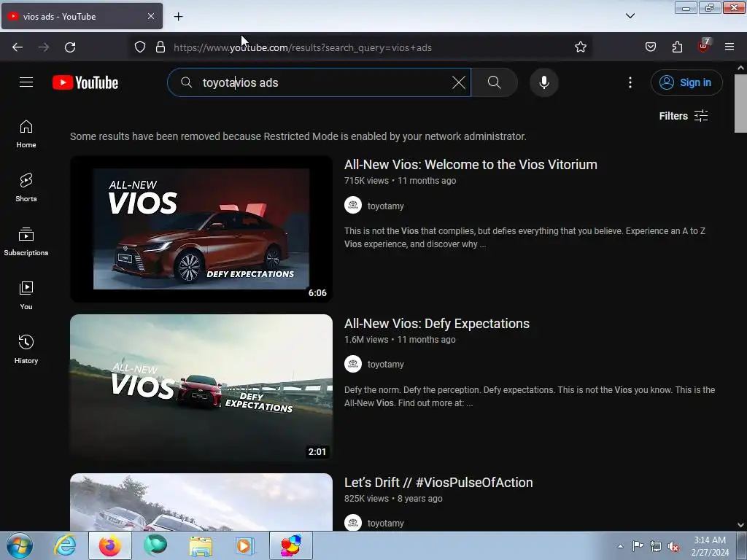Open toyotamy channel under Defy Expectations video

(x=385, y=365)
